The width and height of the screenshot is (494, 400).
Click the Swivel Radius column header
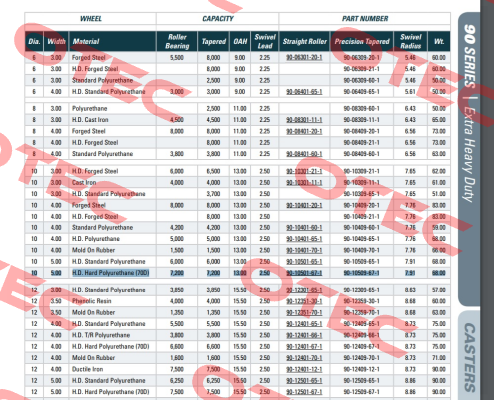coord(411,42)
